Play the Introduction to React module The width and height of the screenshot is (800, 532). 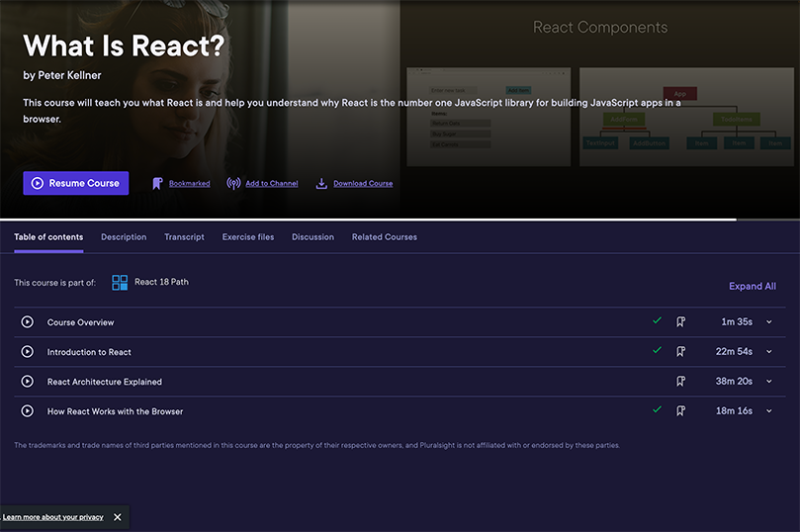point(28,351)
